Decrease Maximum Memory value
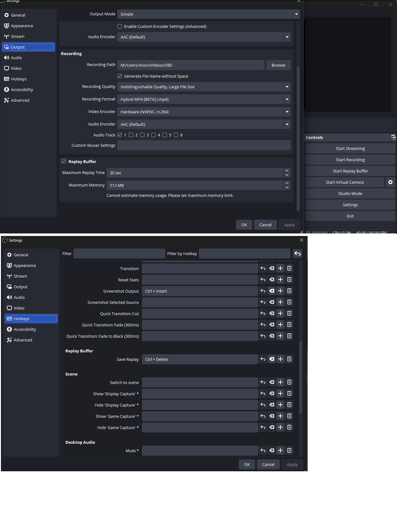This screenshot has height=532, width=397. [x=287, y=187]
